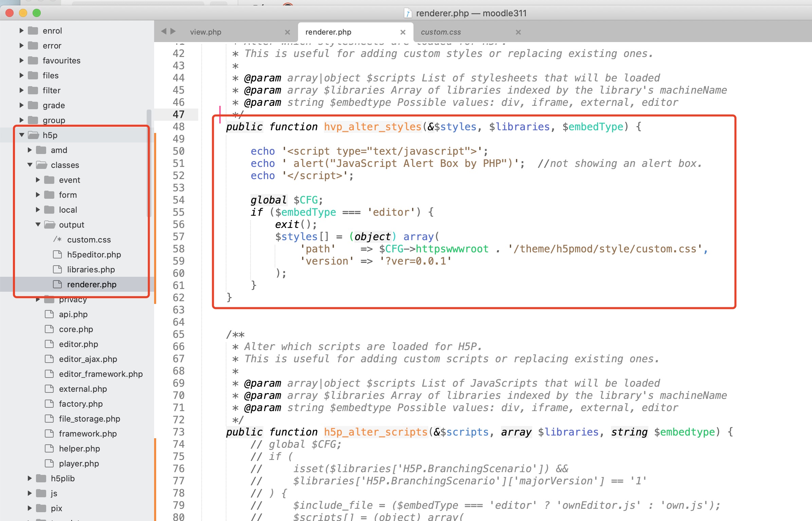Open factory.php file
The image size is (812, 521).
point(81,404)
